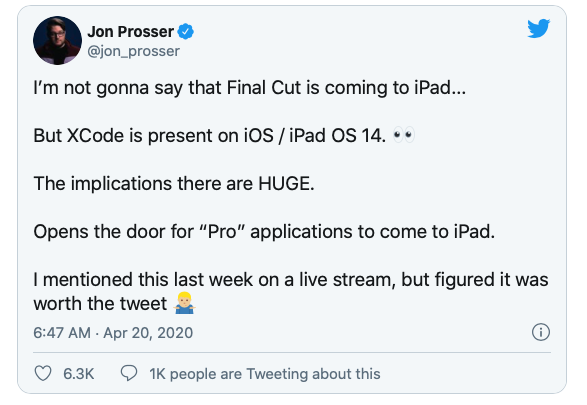
Task: Click the 'Opens the door for Pro applications' line
Action: click(264, 232)
